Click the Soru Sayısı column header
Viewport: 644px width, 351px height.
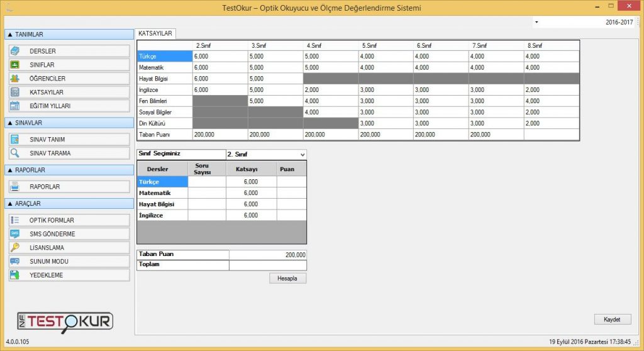point(207,169)
